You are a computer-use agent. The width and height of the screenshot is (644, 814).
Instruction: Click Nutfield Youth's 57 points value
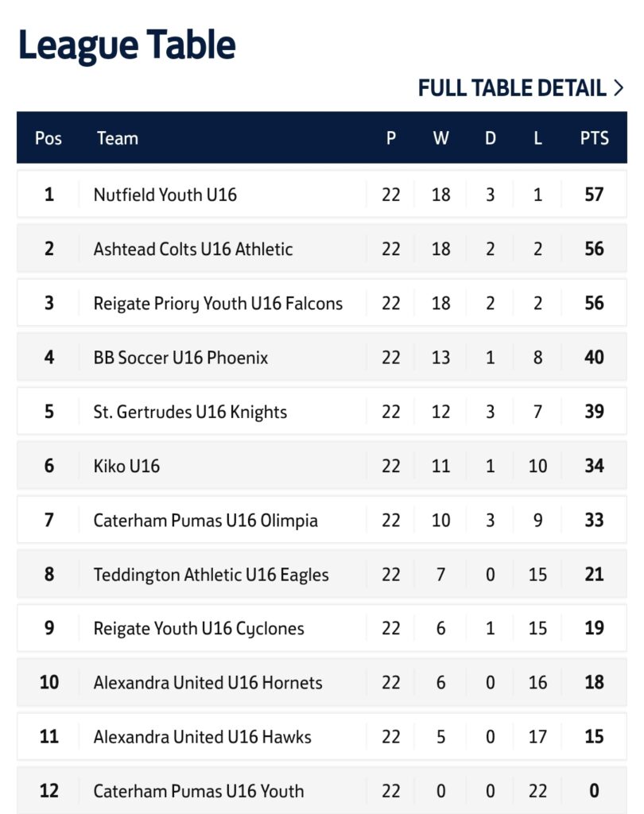594,194
